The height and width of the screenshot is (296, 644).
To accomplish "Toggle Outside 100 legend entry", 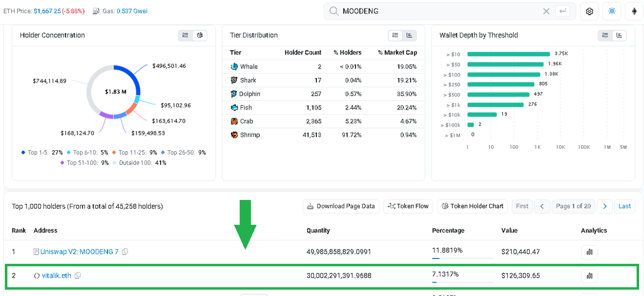I will click(x=140, y=163).
